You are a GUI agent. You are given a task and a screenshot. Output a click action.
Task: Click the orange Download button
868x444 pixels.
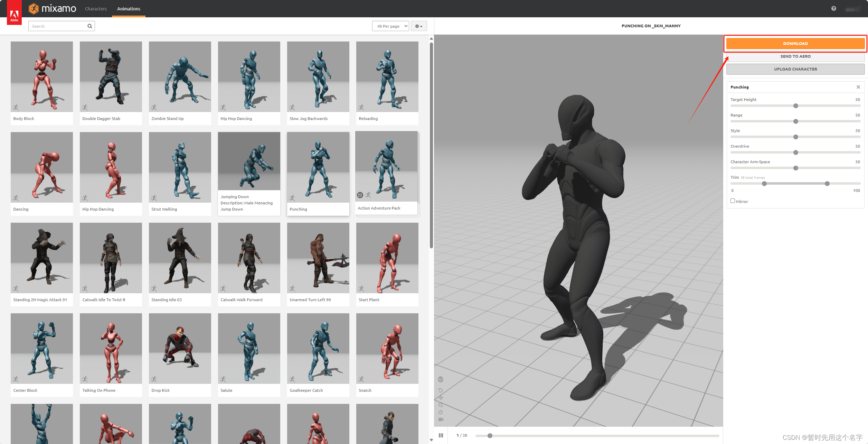[x=795, y=44]
